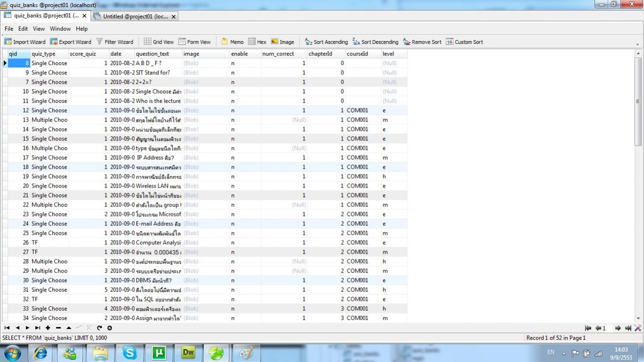Open Custom Sort dialog
This screenshot has height=362, width=644.
coord(464,42)
